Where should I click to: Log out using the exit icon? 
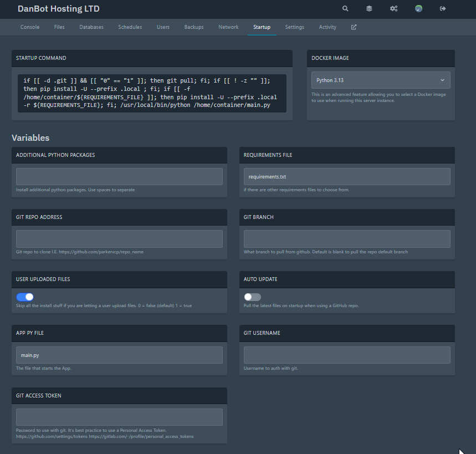click(442, 9)
